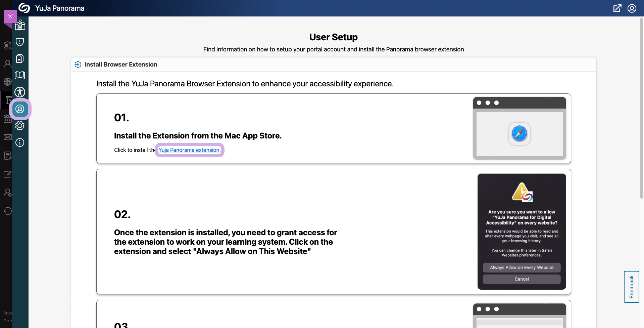
Task: Open the shield alert icon in sidebar
Action: coord(20,42)
